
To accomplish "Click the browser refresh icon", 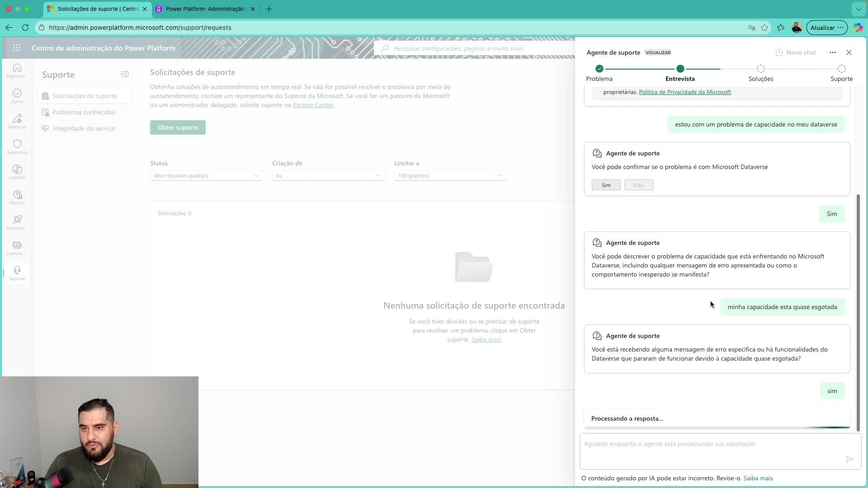I will (25, 28).
